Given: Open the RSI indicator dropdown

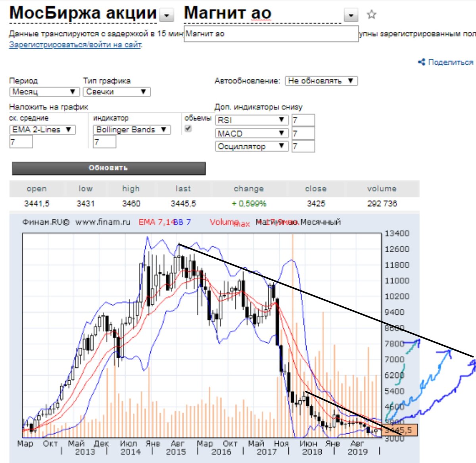Looking at the screenshot, I should click(251, 120).
